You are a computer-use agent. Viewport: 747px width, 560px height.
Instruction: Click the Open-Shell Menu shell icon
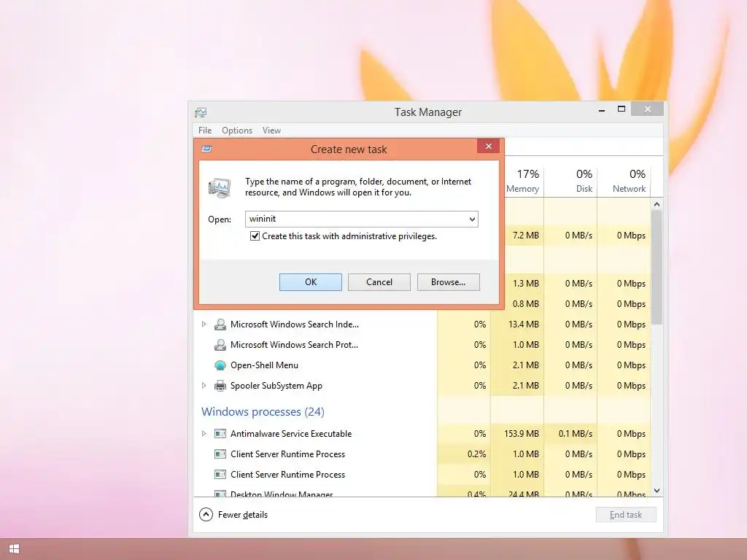[220, 365]
